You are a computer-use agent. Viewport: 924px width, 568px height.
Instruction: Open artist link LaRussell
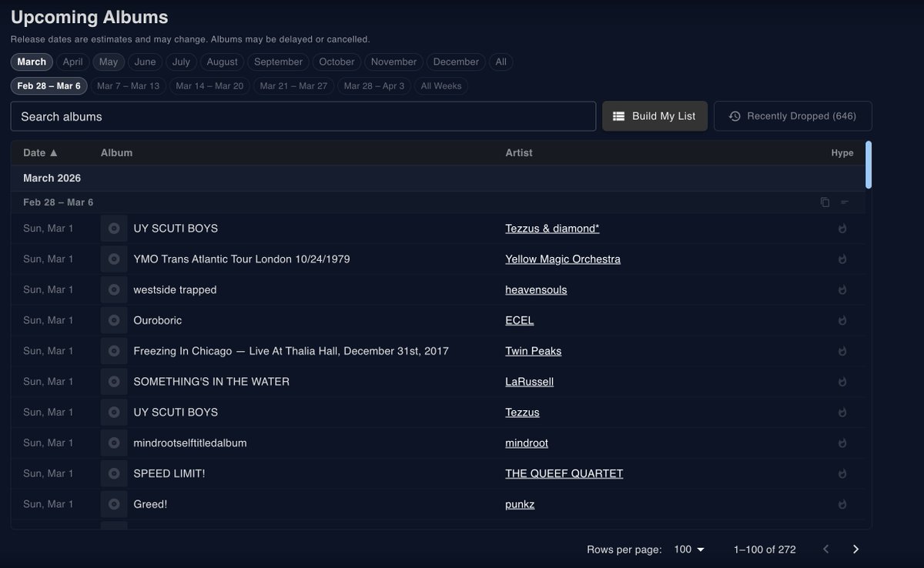[x=530, y=382]
